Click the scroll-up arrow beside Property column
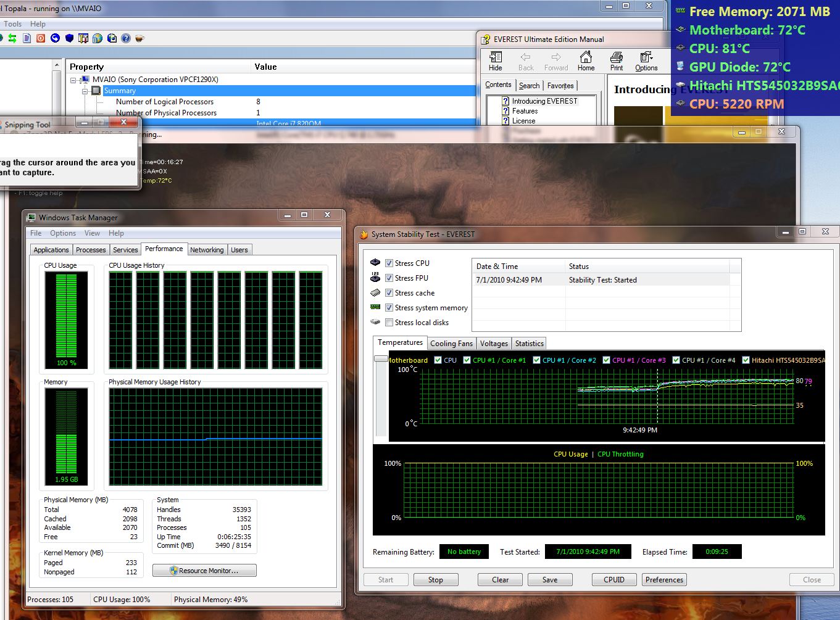The height and width of the screenshot is (620, 840). tap(57, 65)
